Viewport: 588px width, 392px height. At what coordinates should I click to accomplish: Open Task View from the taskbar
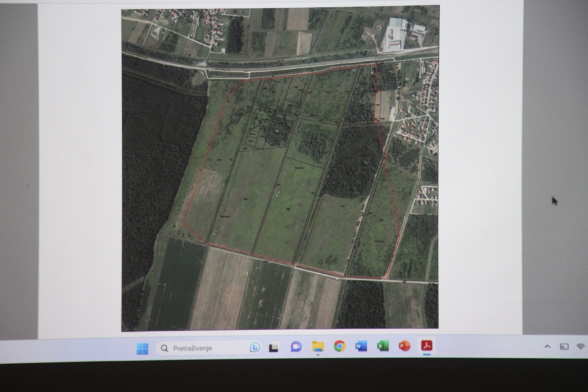274,348
